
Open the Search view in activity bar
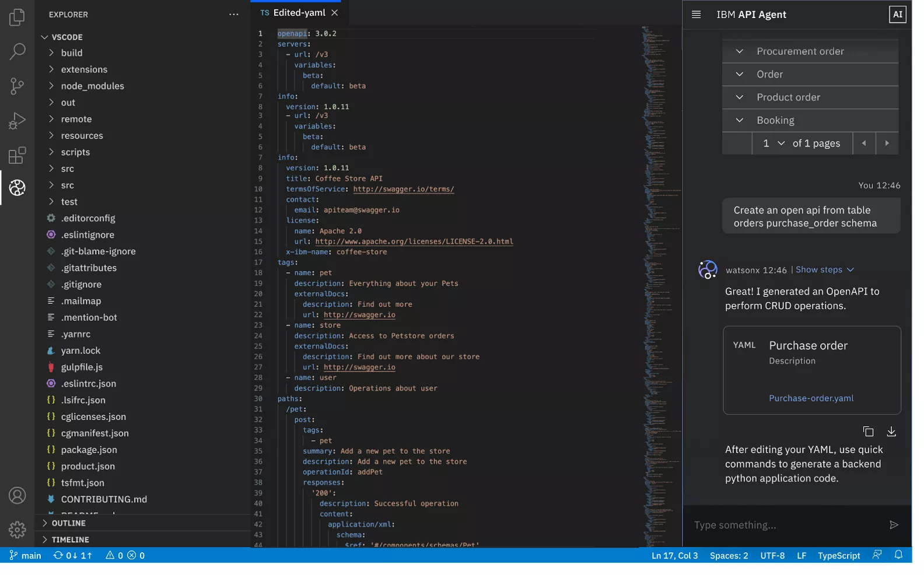point(17,52)
